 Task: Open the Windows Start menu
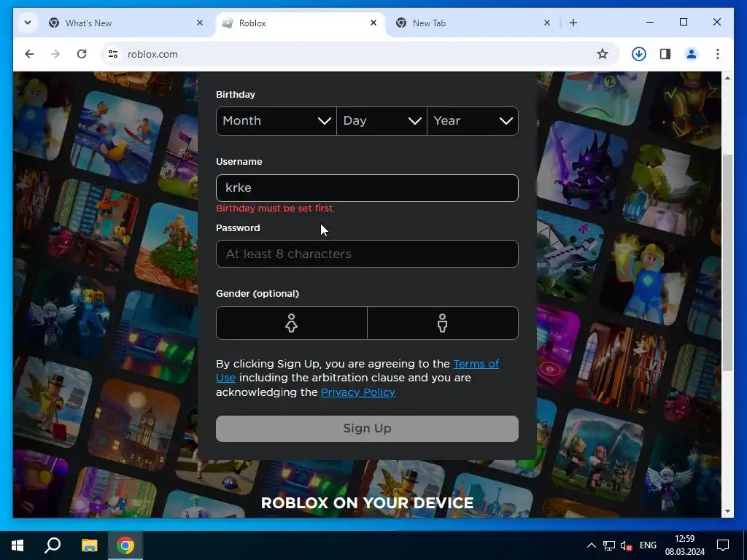18,545
